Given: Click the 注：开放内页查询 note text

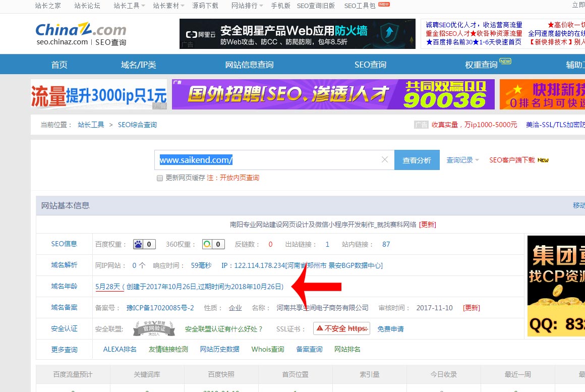Looking at the screenshot, I should click(x=233, y=178).
